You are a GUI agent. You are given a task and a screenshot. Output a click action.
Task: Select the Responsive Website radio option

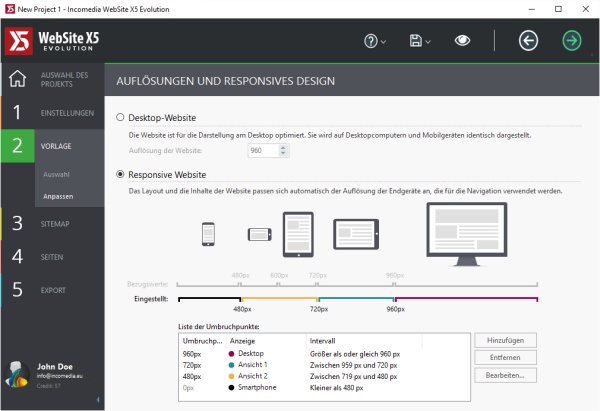click(120, 174)
